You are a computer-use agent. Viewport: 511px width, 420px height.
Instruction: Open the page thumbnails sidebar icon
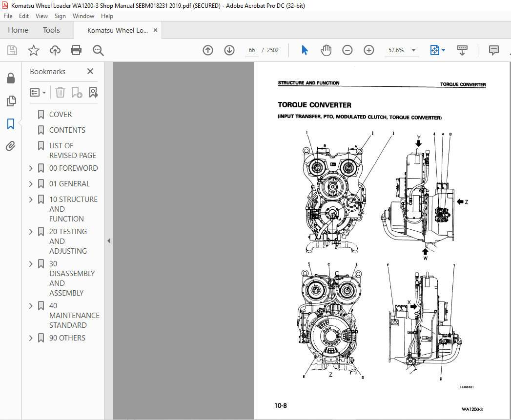(11, 101)
